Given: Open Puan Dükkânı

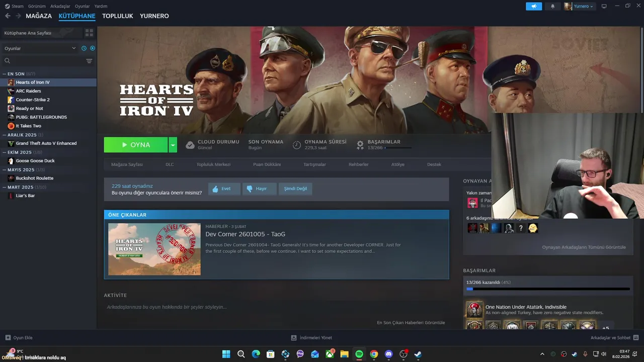Looking at the screenshot, I should pos(267,164).
